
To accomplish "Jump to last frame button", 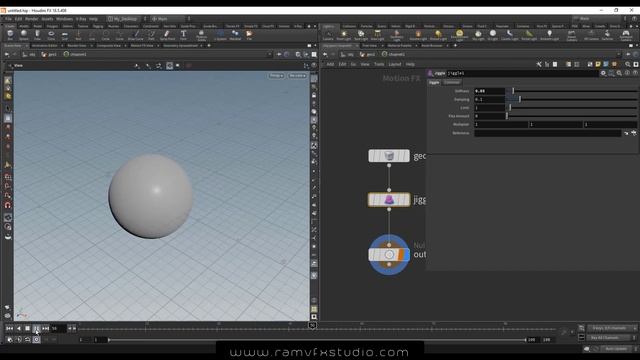I will click(45, 328).
